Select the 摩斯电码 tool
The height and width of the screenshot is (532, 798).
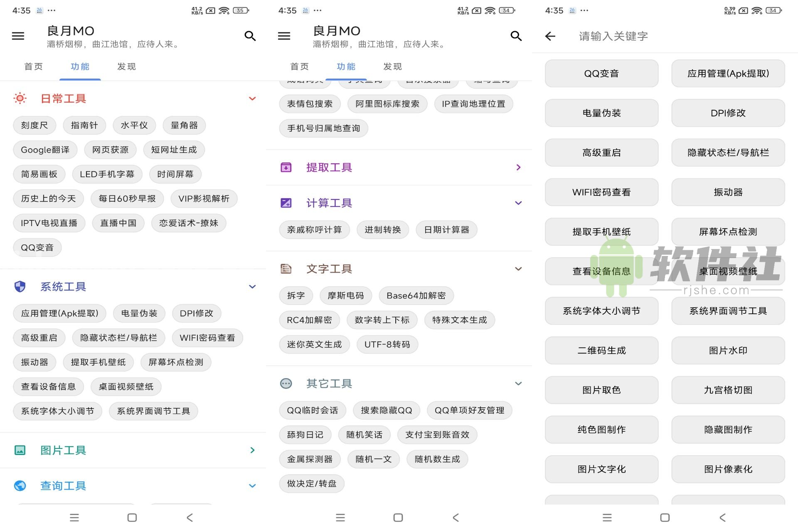click(346, 296)
